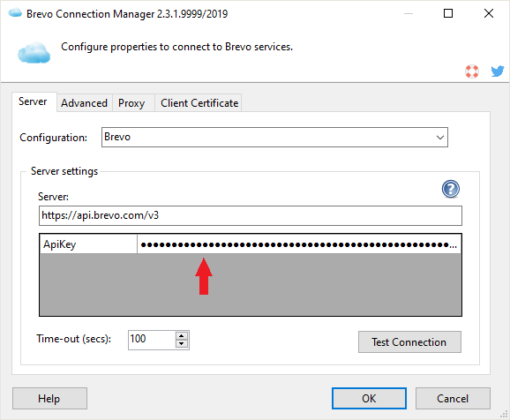The width and height of the screenshot is (510, 420).
Task: Close the Brevo Connection Manager window
Action: tap(489, 13)
